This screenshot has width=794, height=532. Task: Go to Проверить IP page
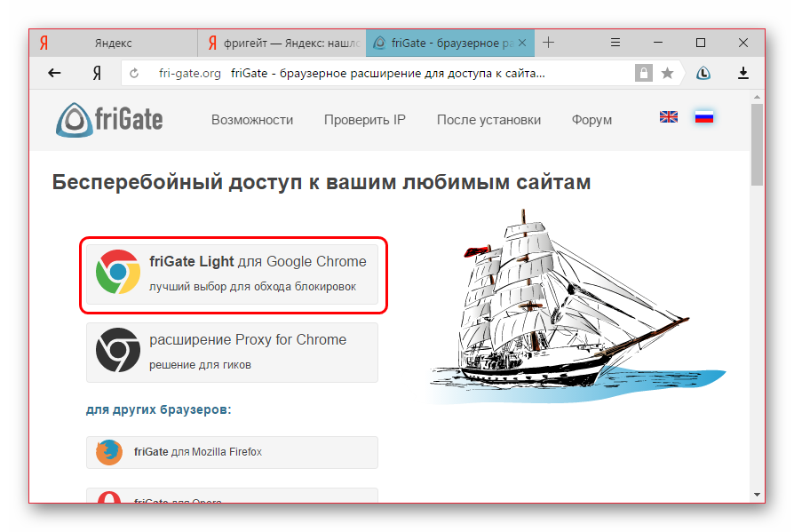364,120
